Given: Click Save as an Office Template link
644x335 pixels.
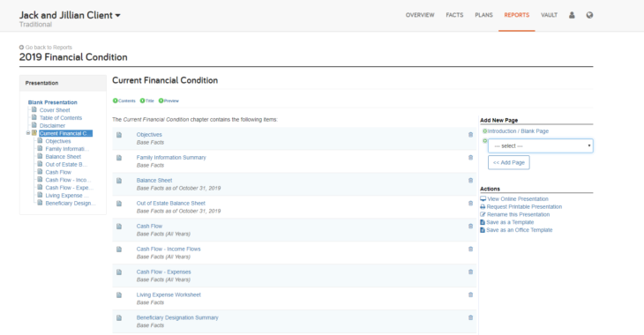Looking at the screenshot, I should coord(520,230).
